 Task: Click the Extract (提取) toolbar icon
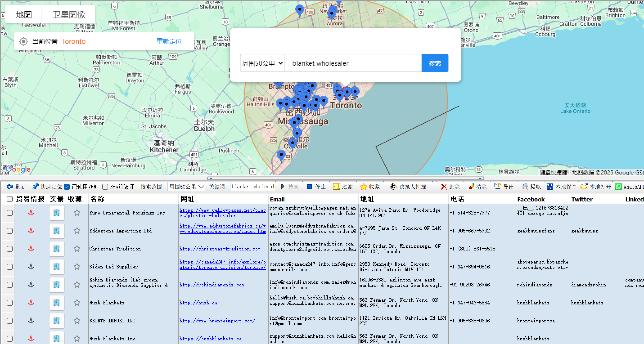525,187
